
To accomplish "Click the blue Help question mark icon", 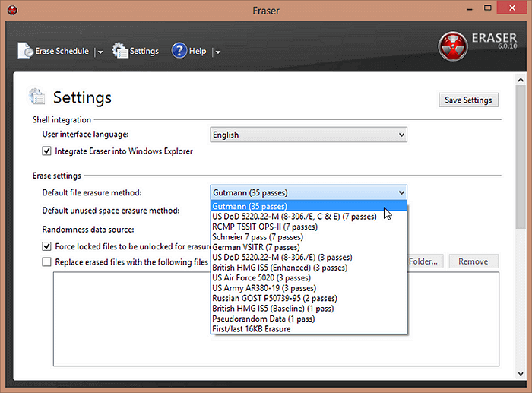I will (x=179, y=51).
